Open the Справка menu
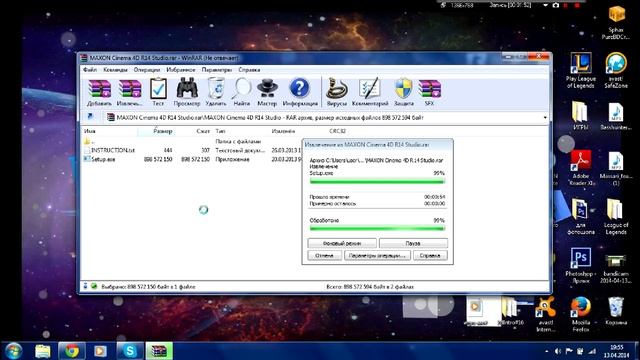Screen dimensions: 640x360 [x=249, y=70]
